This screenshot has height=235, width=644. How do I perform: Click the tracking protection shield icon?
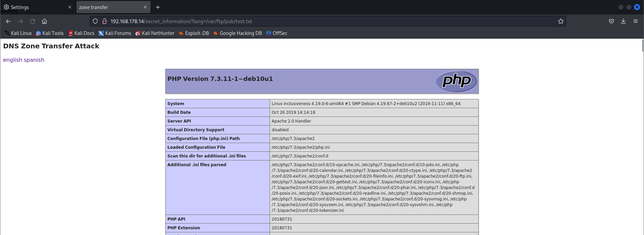point(95,21)
